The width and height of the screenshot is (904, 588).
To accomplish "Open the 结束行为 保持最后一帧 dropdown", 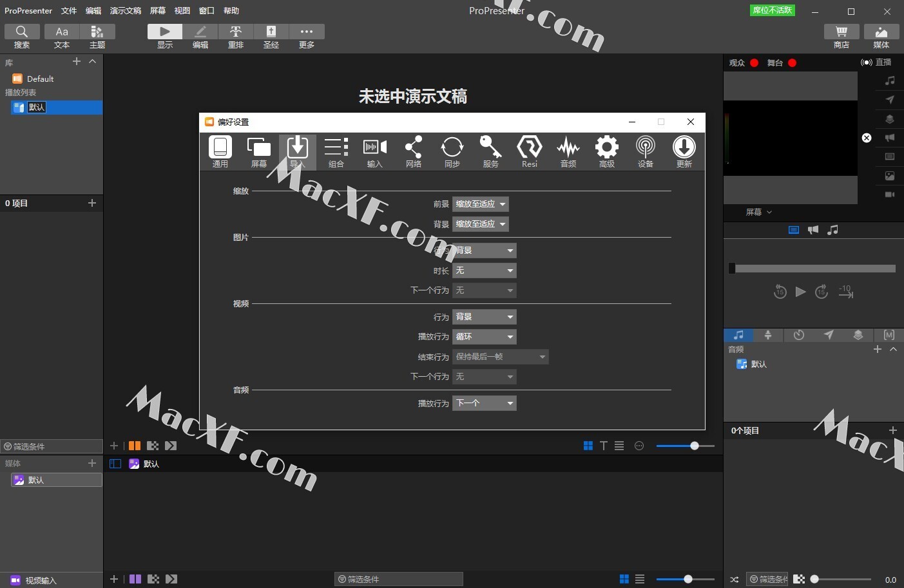I will (x=501, y=357).
